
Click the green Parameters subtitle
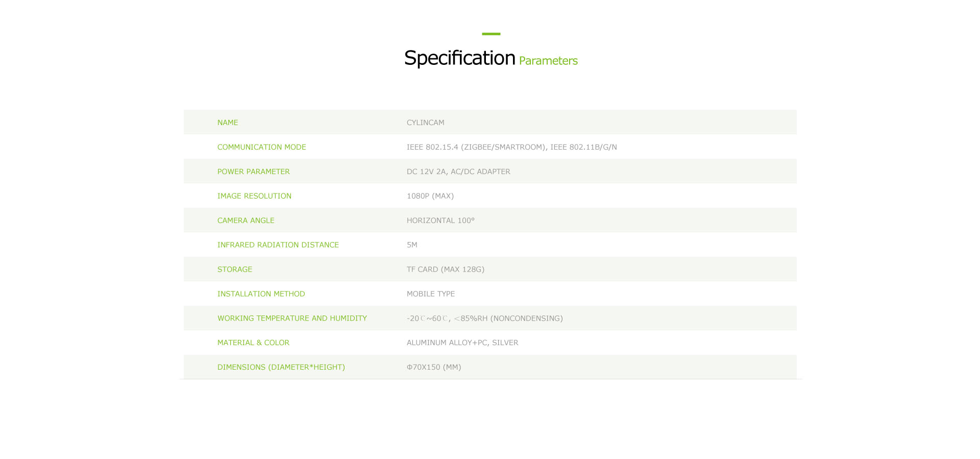point(548,61)
